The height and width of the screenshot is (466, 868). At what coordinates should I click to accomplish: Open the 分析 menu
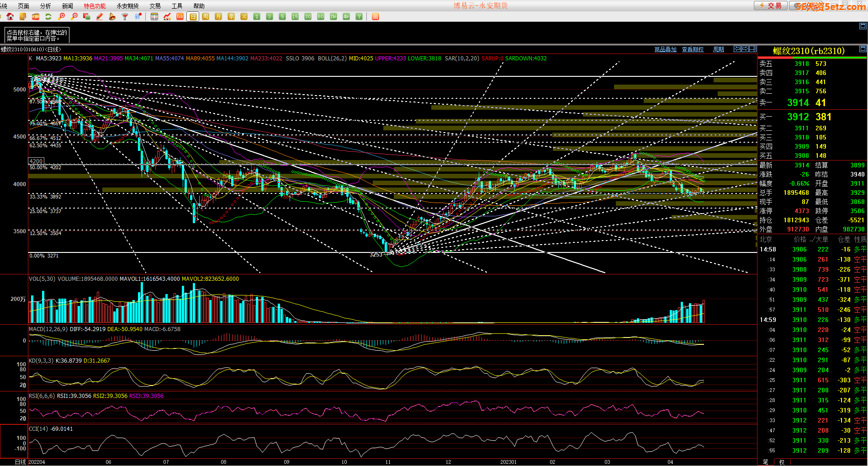click(x=46, y=6)
